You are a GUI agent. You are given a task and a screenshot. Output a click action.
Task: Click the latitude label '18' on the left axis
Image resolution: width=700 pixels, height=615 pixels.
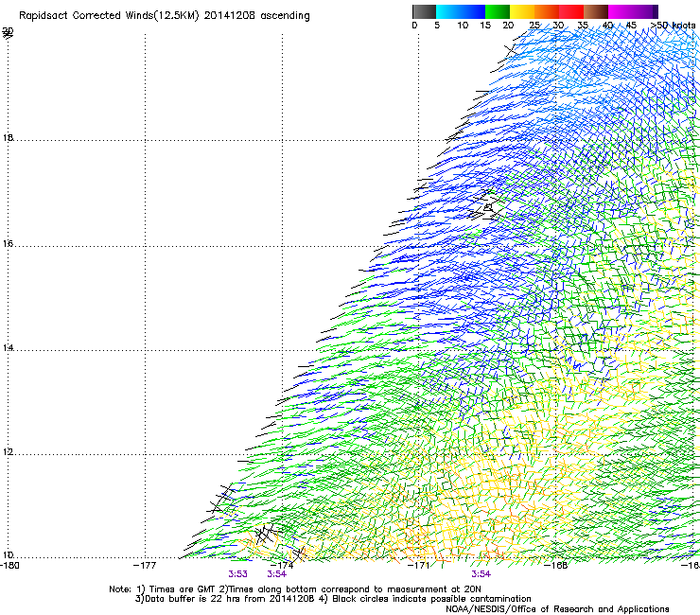tap(8, 137)
